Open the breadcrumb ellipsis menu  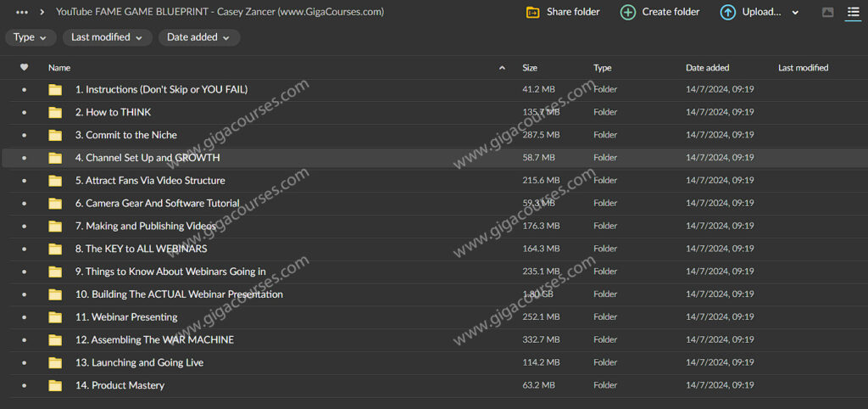click(x=22, y=12)
